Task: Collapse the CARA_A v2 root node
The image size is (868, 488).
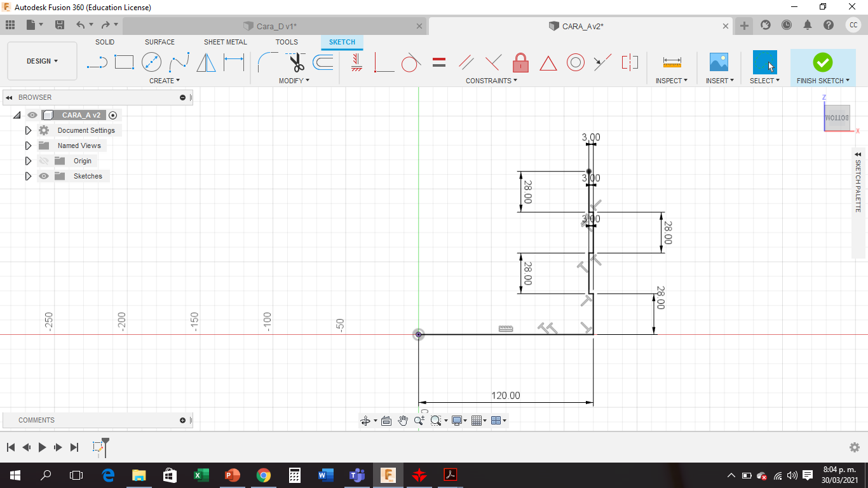Action: tap(17, 115)
